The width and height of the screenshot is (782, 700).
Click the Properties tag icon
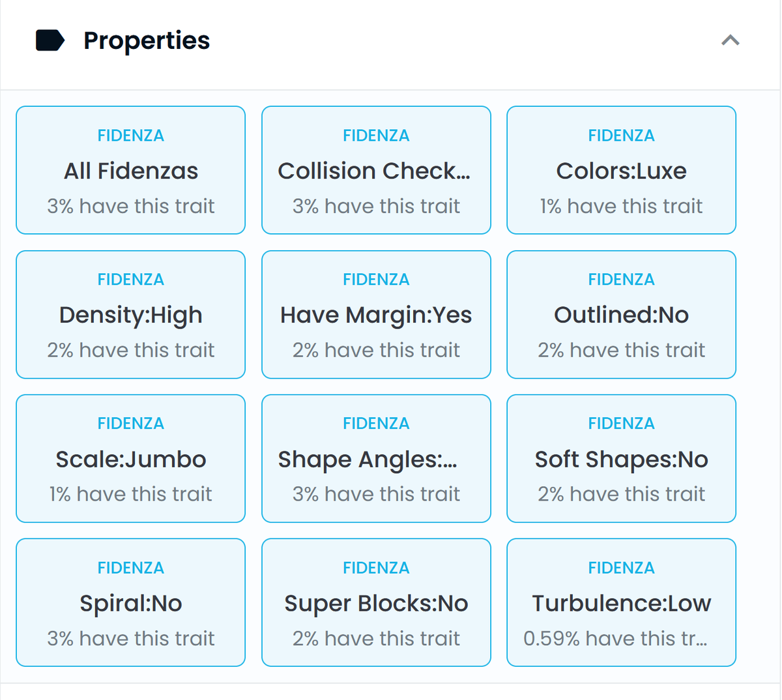[x=50, y=40]
